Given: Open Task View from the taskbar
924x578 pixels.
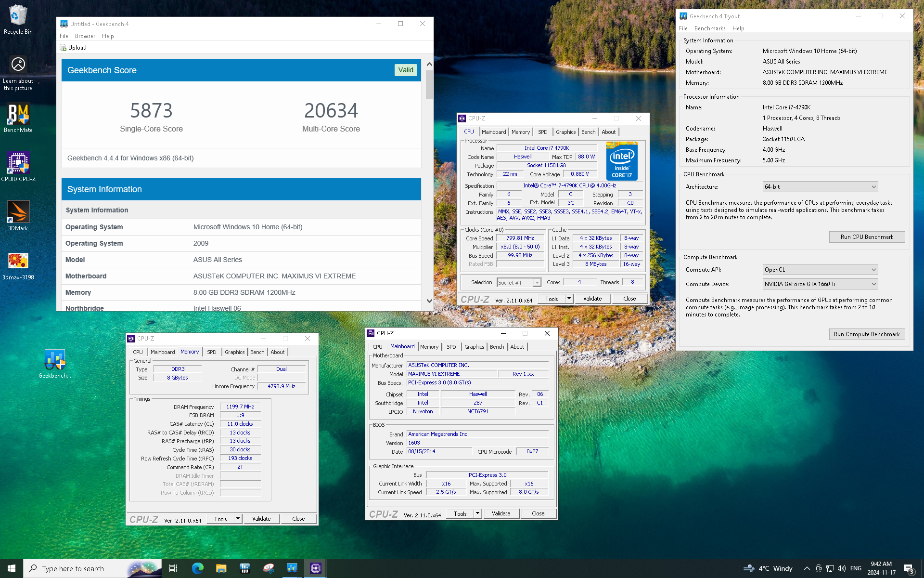Looking at the screenshot, I should click(x=173, y=568).
